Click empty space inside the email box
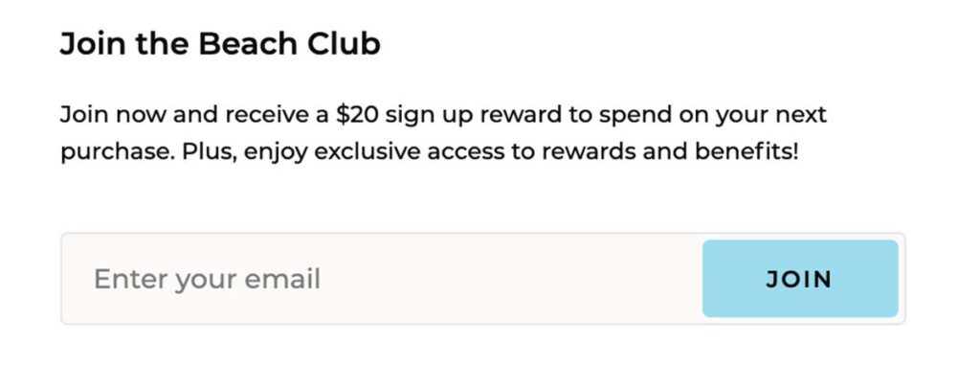Screen dimensions: 980x365 (513, 279)
